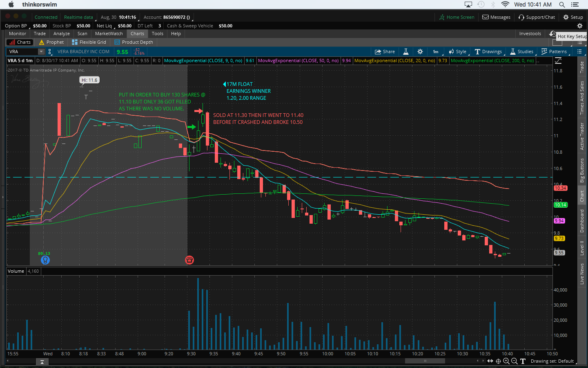Click the VRA symbol input field
Screen dimensions: 588x368
coord(22,52)
